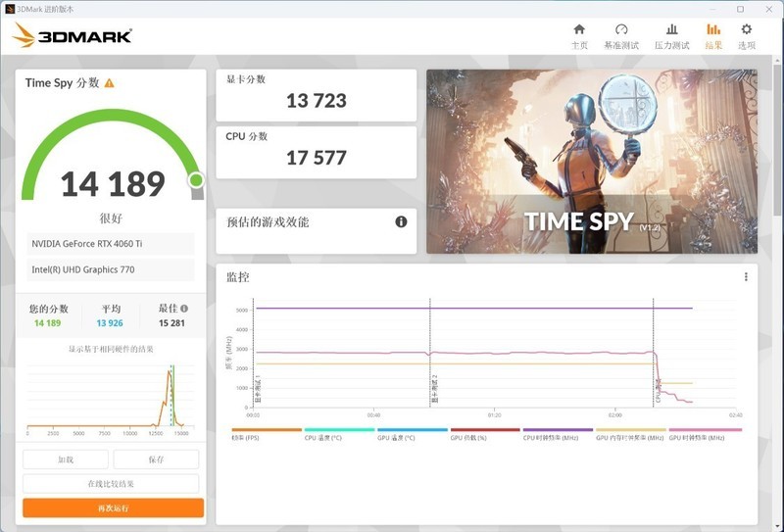Maximize the 3DMark window
The height and width of the screenshot is (532, 784).
(740, 9)
